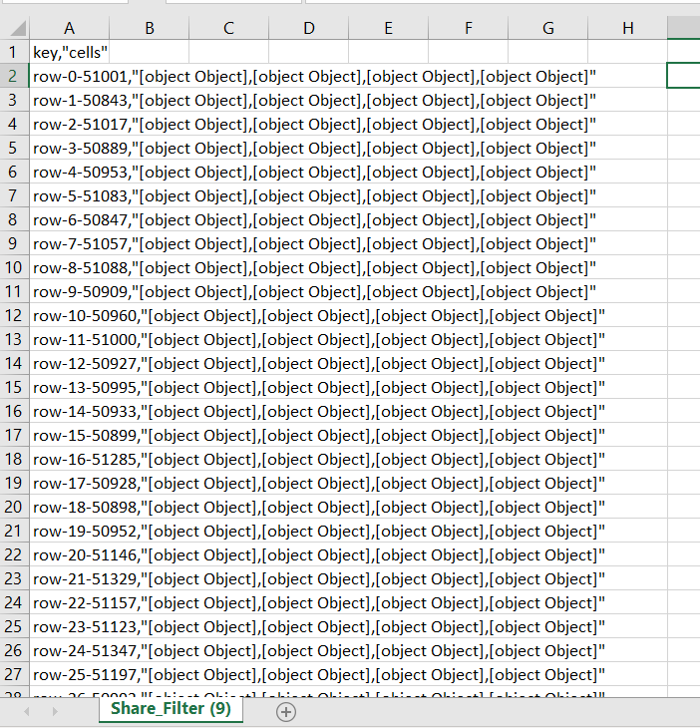Select column G header

pos(548,28)
